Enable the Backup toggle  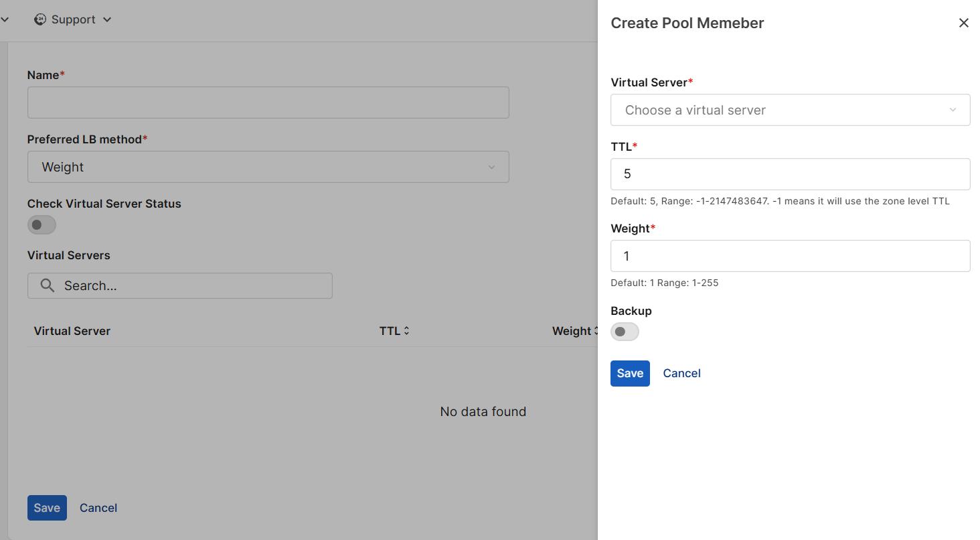click(625, 331)
